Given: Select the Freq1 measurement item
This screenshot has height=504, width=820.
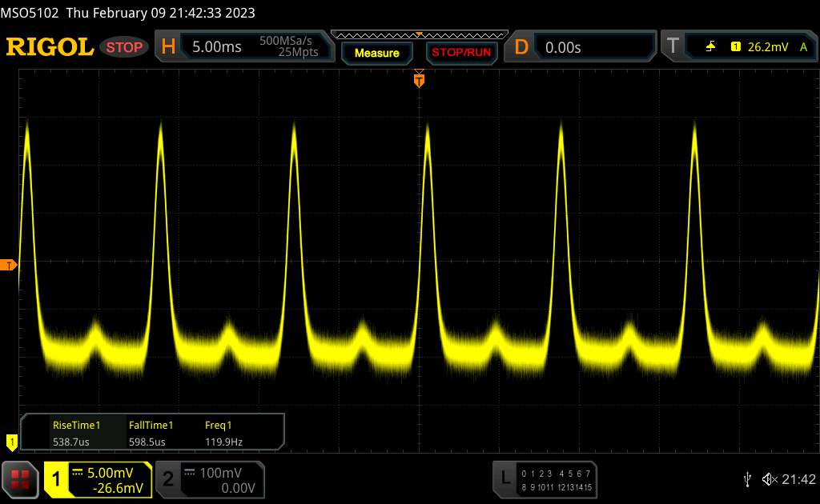Looking at the screenshot, I should tap(223, 432).
